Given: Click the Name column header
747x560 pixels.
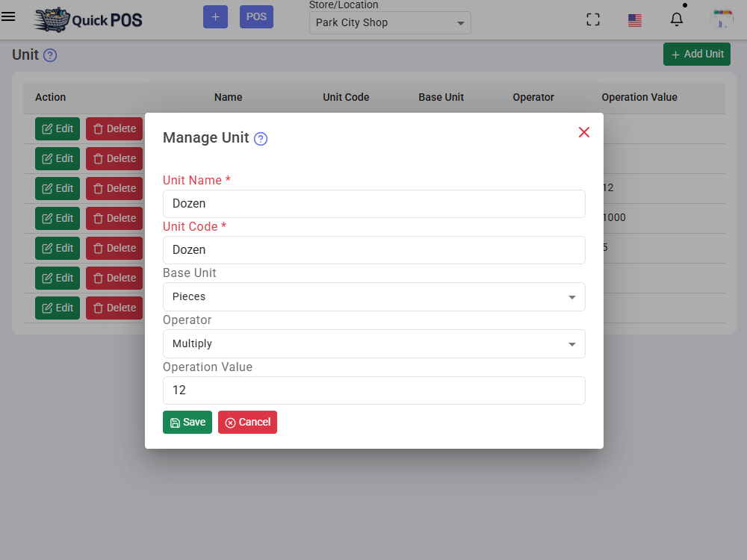Looking at the screenshot, I should pos(228,97).
